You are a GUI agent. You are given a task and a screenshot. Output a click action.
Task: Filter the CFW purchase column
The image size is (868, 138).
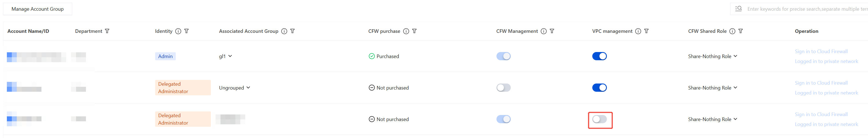414,31
